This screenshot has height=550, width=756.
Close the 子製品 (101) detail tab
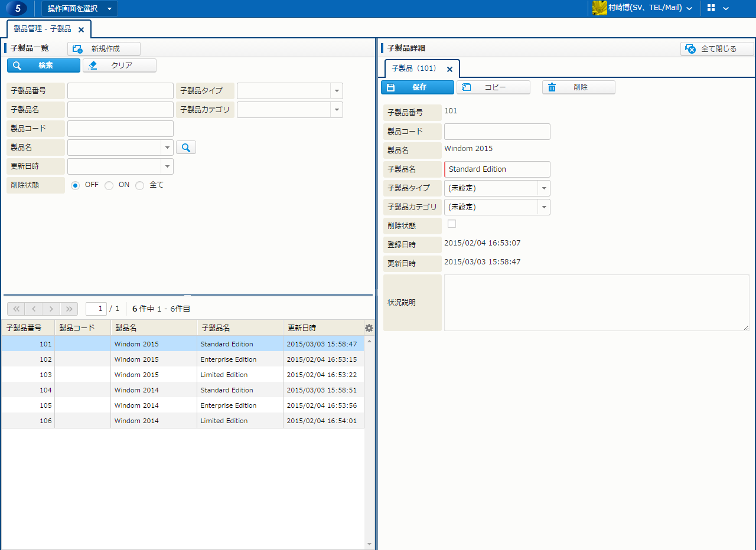click(x=449, y=69)
